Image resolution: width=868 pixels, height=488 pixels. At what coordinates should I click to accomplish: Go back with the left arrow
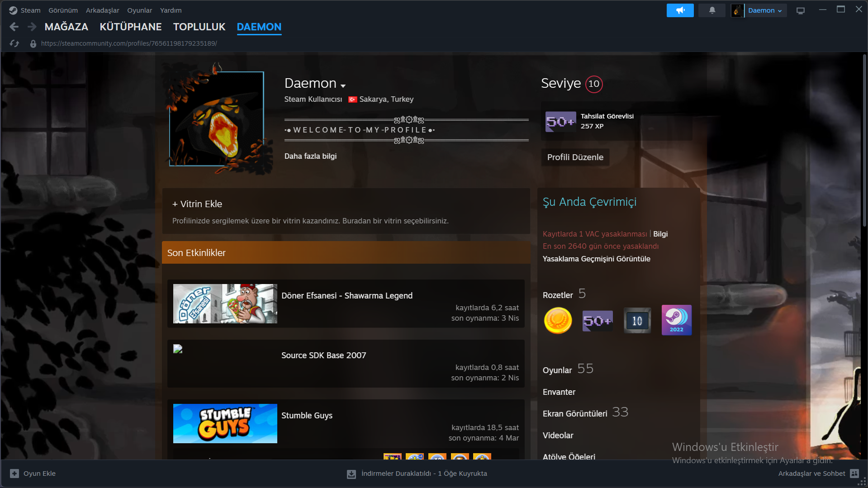click(x=14, y=27)
